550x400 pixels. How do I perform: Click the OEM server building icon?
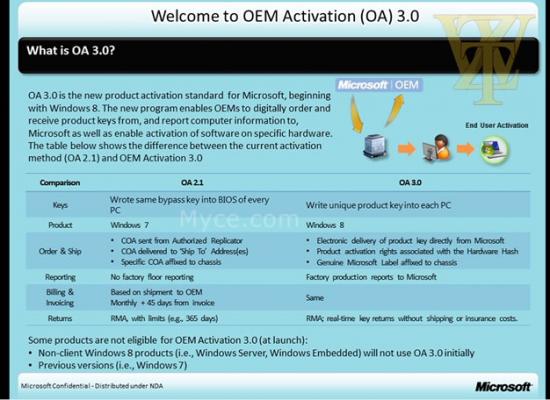375,147
